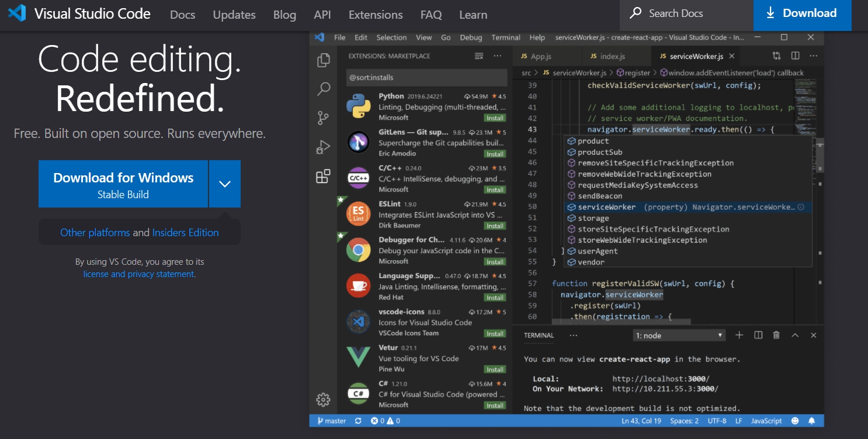Viewport: 868px width, 439px height.
Task: Install the GitLens extension
Action: coord(495,154)
